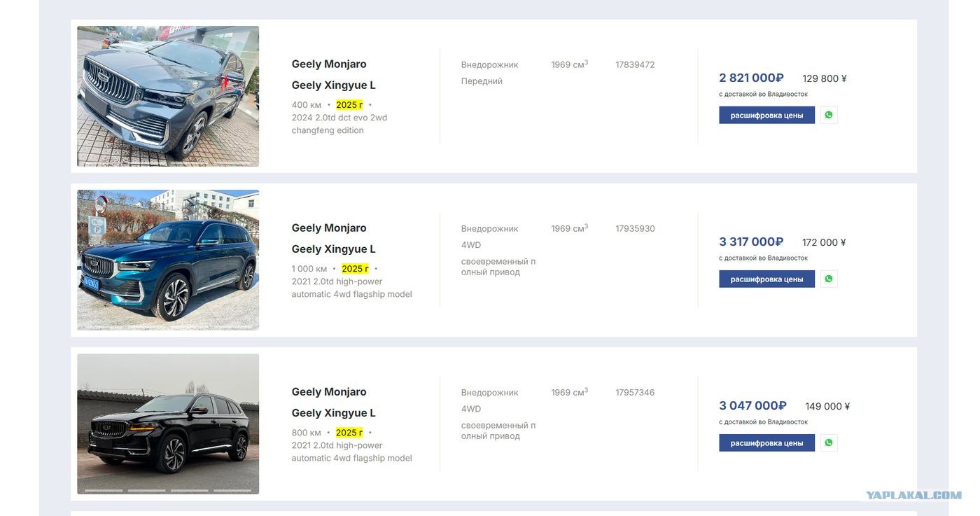Open price breakdown for the 172 000 ¥ car
Screen dimensions: 980x516
[x=766, y=279]
